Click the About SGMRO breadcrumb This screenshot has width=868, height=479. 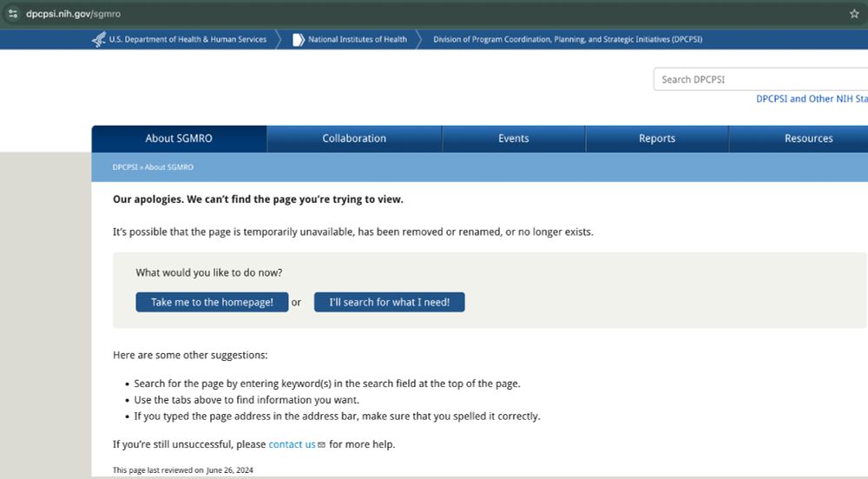coord(169,167)
